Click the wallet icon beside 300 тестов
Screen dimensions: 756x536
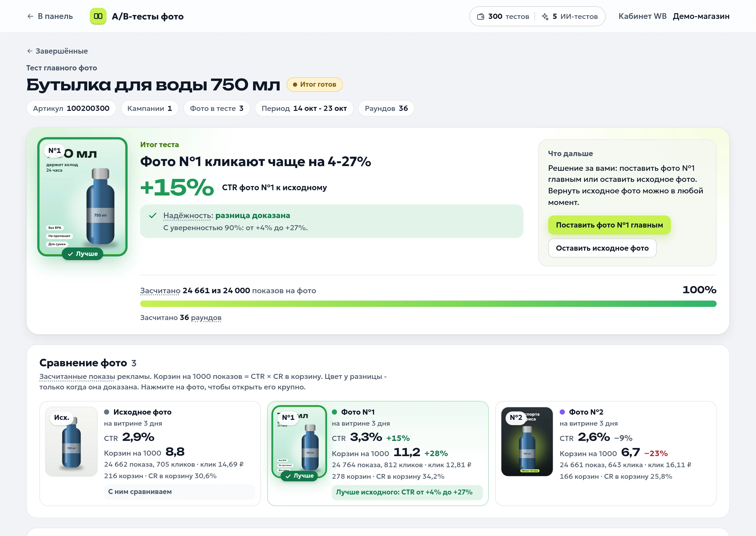tap(481, 17)
